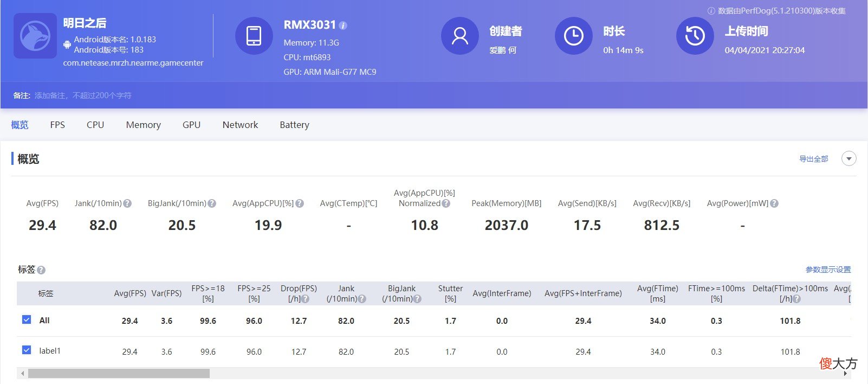Image resolution: width=868 pixels, height=384 pixels.
Task: Switch to the Network tab
Action: (x=240, y=125)
